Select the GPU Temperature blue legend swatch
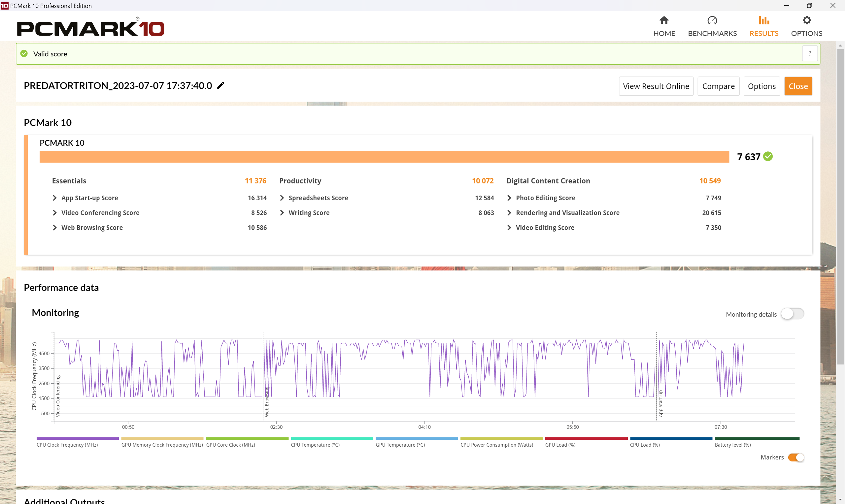The width and height of the screenshot is (845, 504). pyautogui.click(x=417, y=438)
